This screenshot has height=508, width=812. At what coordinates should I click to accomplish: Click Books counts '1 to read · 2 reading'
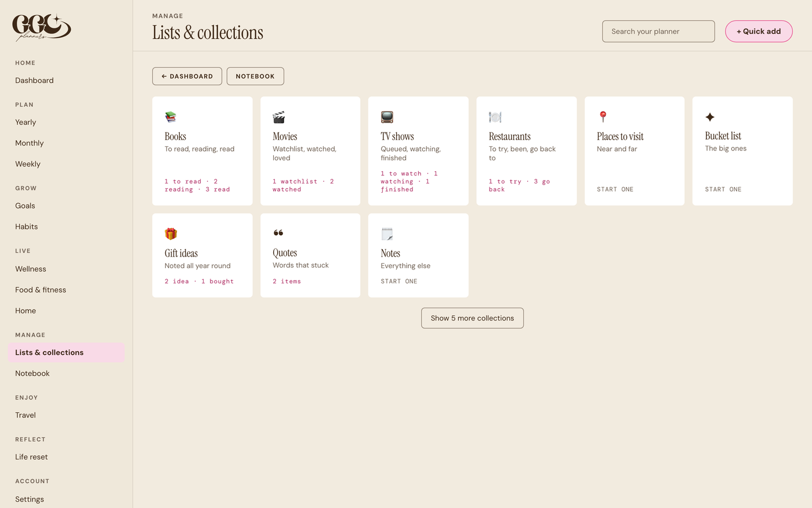[197, 185]
